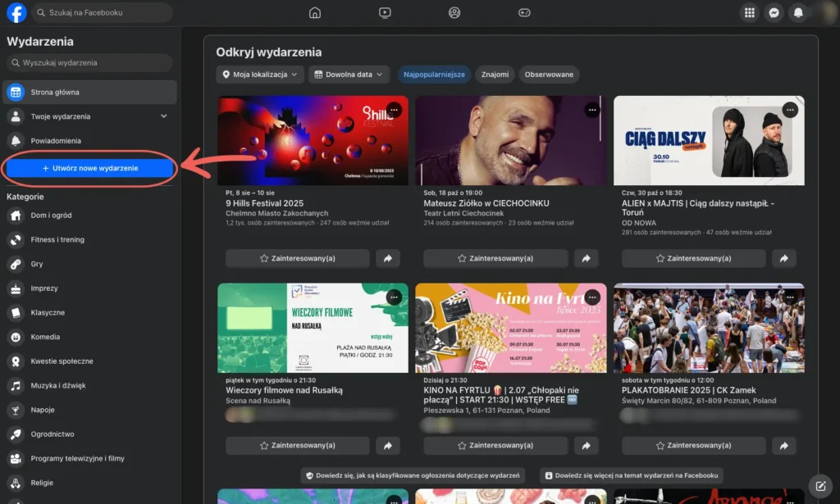Open the Home icon in top navigation
Image resolution: width=840 pixels, height=504 pixels.
tap(315, 12)
